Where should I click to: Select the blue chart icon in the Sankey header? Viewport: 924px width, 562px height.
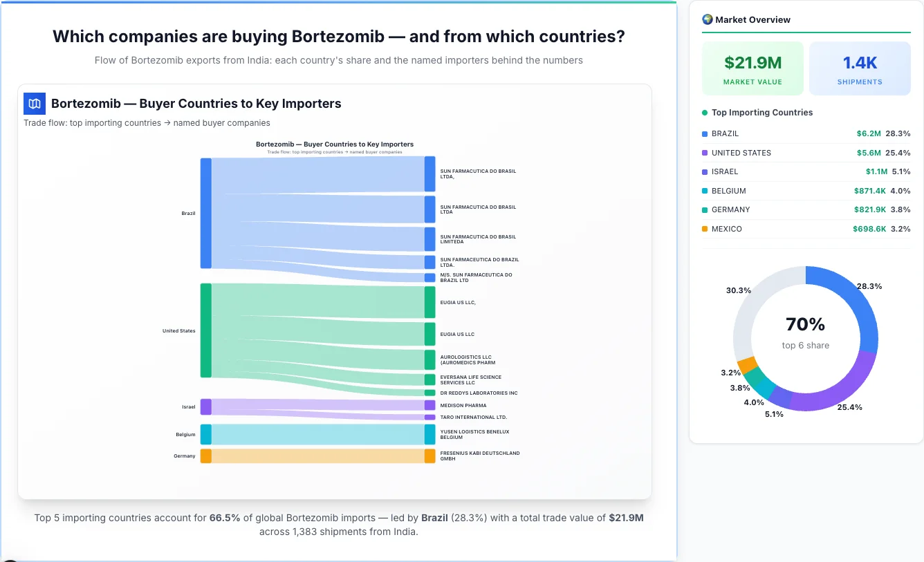34,103
